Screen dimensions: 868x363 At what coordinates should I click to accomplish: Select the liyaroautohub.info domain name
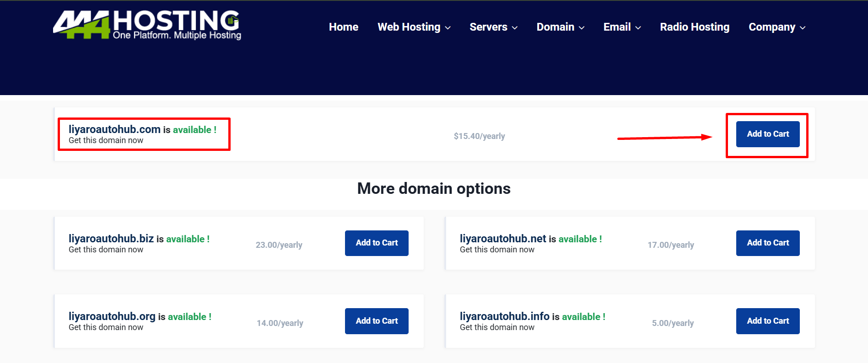coord(504,316)
